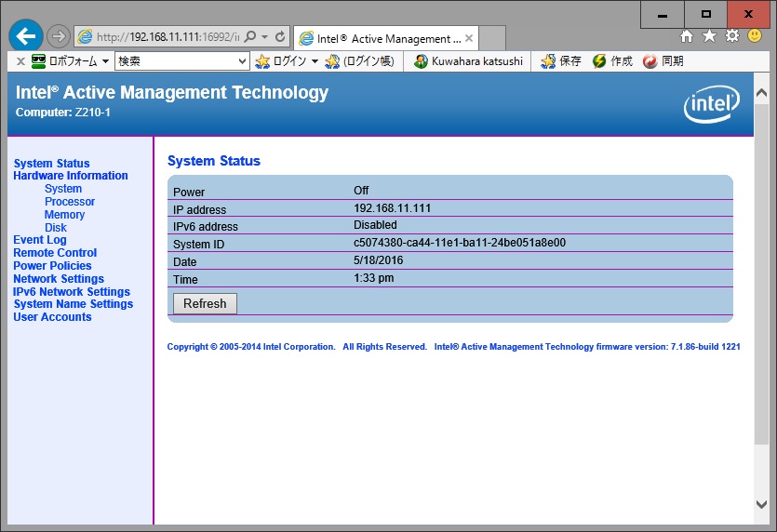Open the System link under Hardware Information
This screenshot has height=532, width=777.
click(63, 189)
